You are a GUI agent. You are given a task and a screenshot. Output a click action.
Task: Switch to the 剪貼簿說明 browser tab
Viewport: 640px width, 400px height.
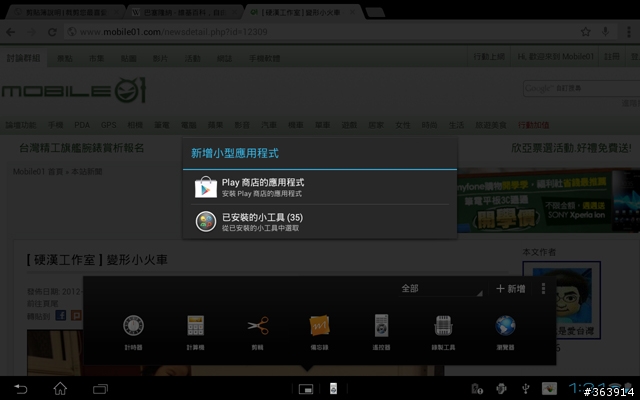pos(65,12)
